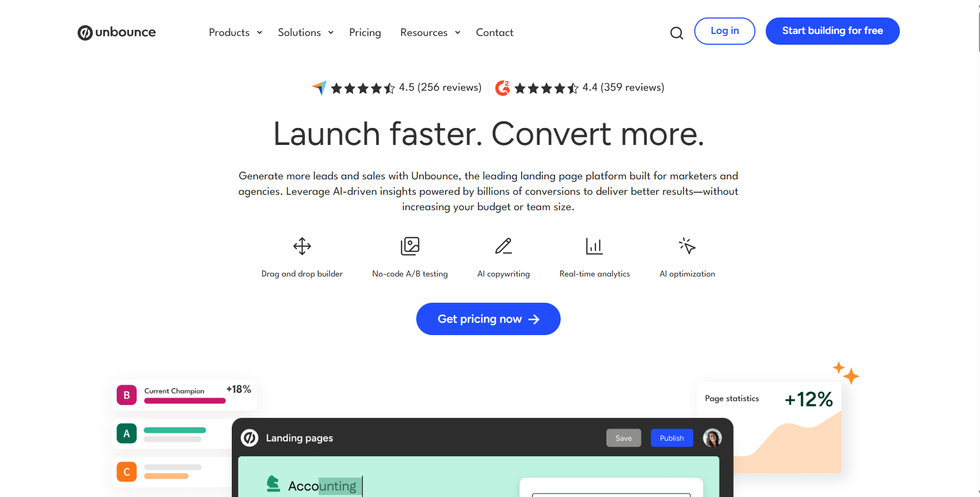Viewport: 980px width, 497px height.
Task: Click the Launch faster. Convert more. headline
Action: click(x=489, y=134)
